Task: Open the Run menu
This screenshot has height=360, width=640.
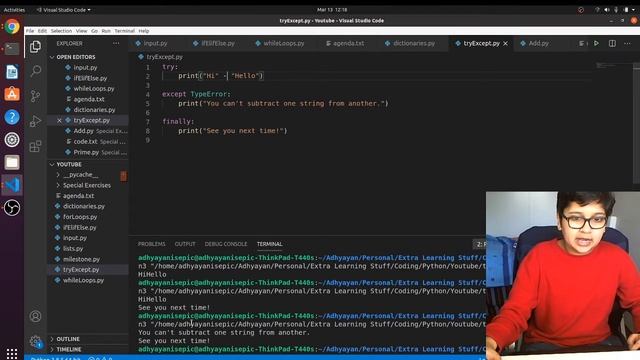Action: click(106, 31)
